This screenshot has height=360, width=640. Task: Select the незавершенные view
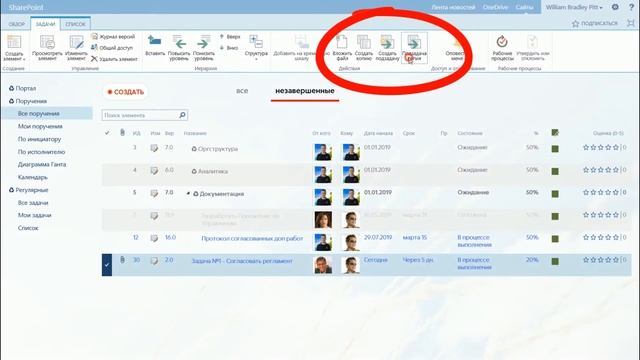point(305,91)
